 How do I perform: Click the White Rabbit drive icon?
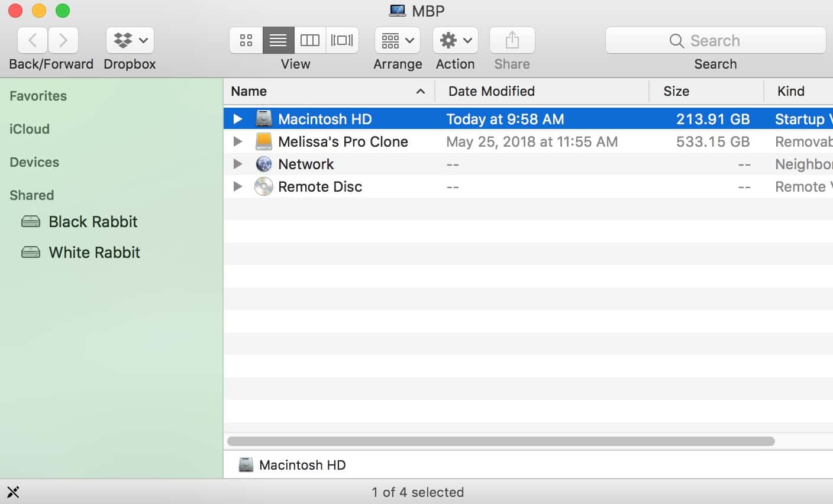(x=31, y=253)
